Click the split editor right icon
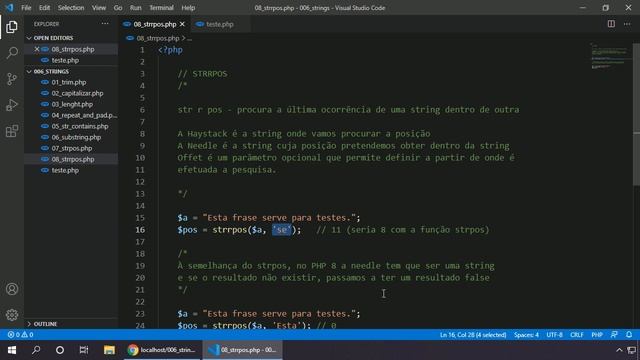 611,24
